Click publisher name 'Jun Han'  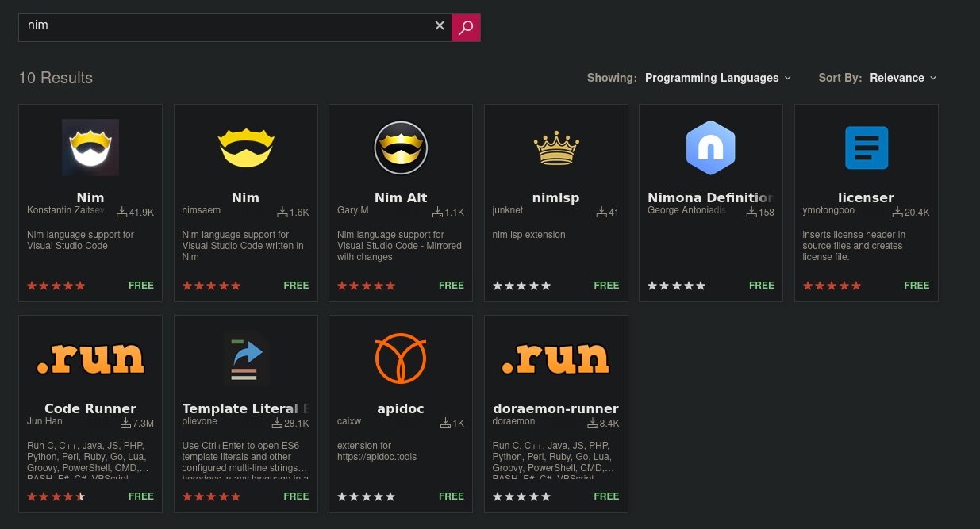click(44, 423)
